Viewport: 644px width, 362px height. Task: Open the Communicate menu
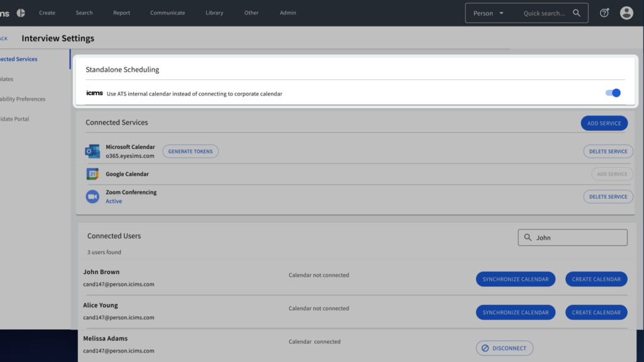tap(167, 13)
